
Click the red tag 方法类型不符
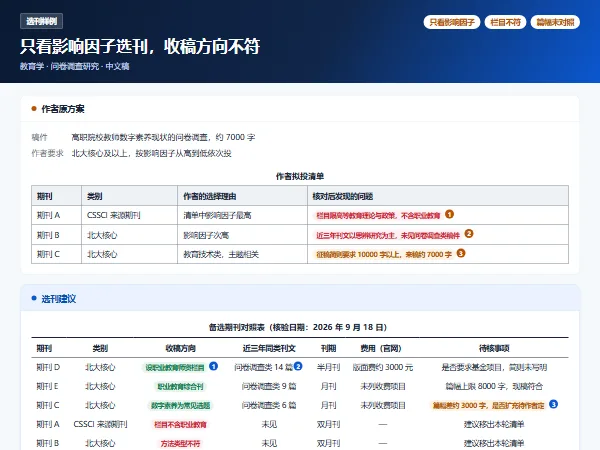[x=180, y=443]
